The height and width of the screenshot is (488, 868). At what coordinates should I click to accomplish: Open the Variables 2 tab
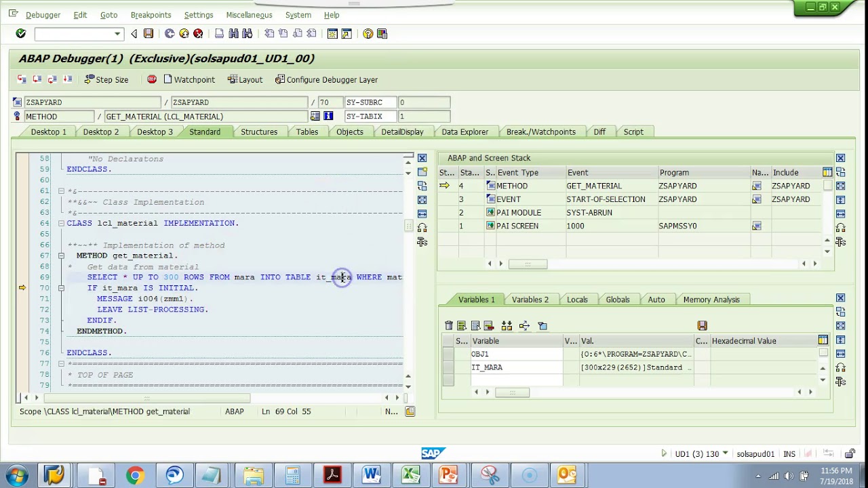point(530,300)
